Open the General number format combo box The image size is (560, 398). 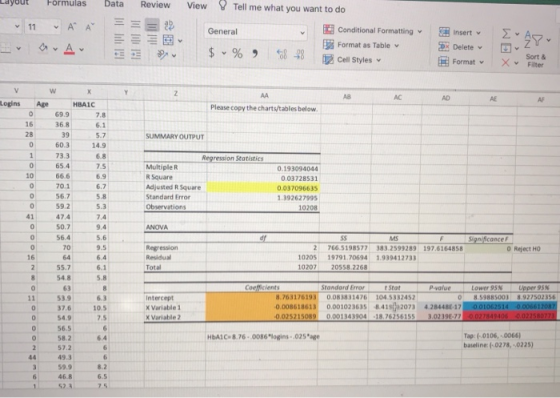pyautogui.click(x=256, y=32)
